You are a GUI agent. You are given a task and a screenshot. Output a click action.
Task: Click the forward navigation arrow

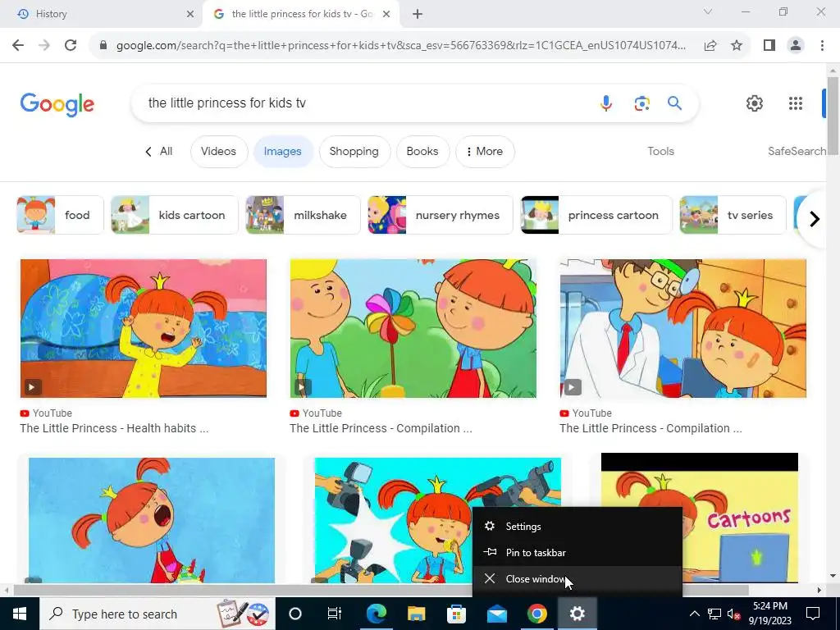click(x=44, y=45)
